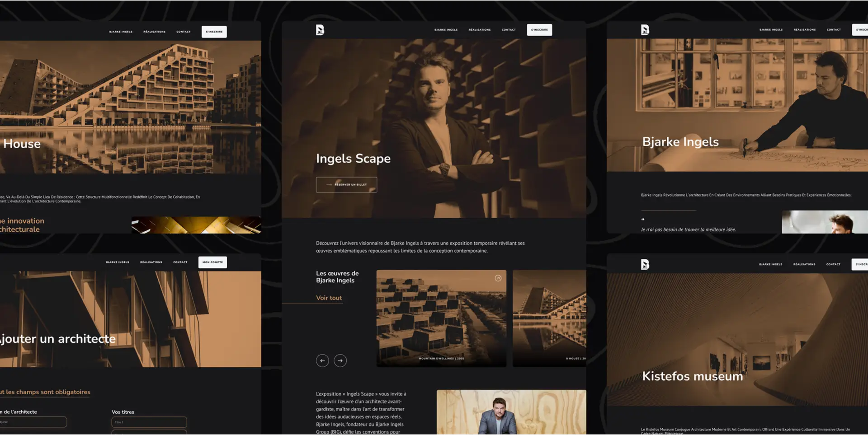Advance the carousel with the right arrow
Viewport: 868px width, 435px height.
click(x=340, y=360)
